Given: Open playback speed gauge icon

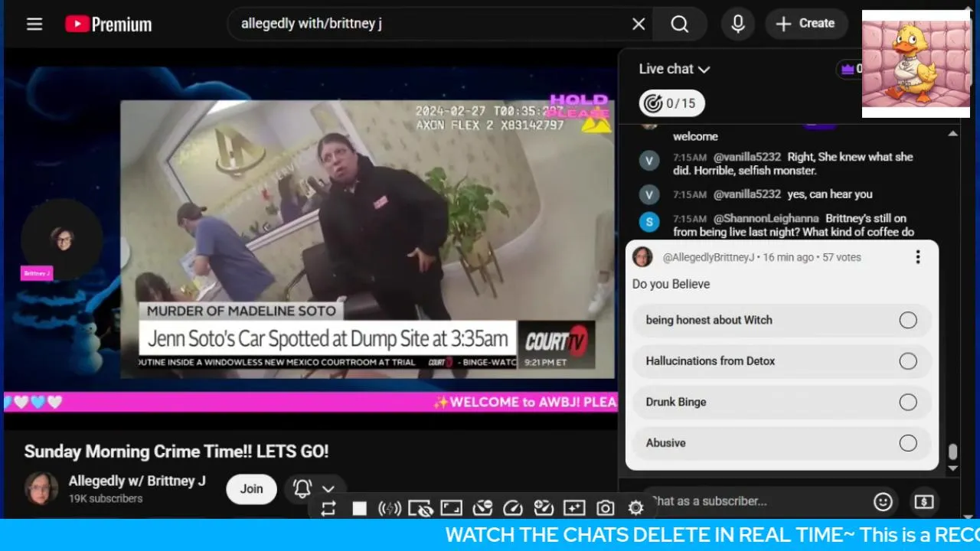Looking at the screenshot, I should click(513, 508).
